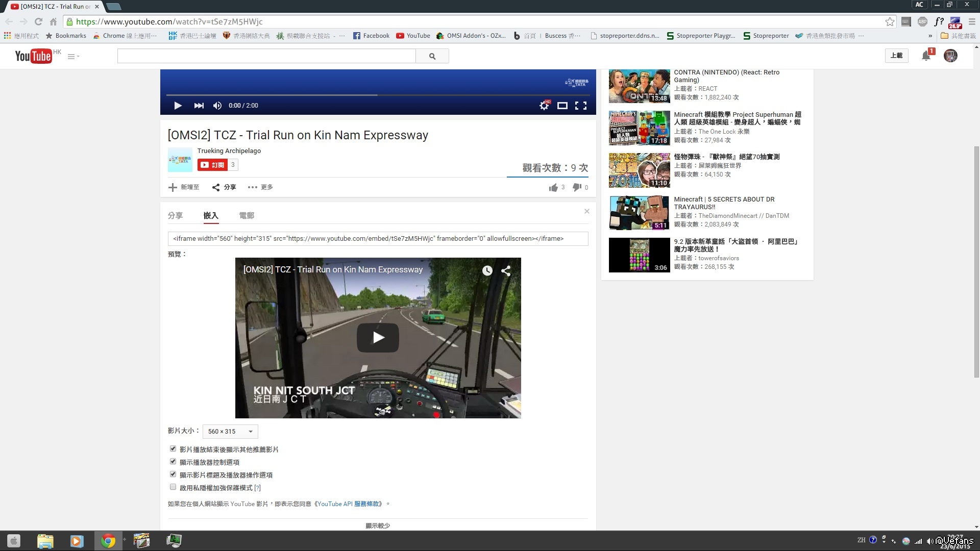Click the video player play button

[178, 106]
